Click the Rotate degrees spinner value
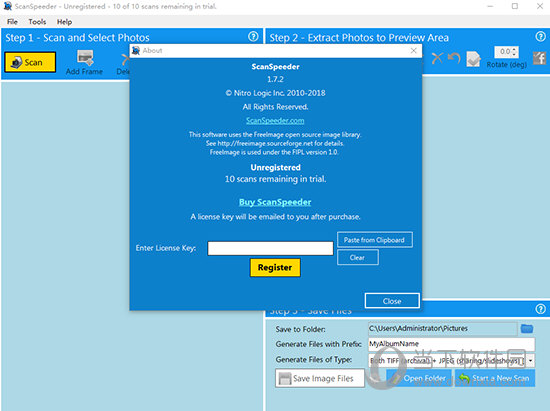The width and height of the screenshot is (550, 411). coord(506,52)
